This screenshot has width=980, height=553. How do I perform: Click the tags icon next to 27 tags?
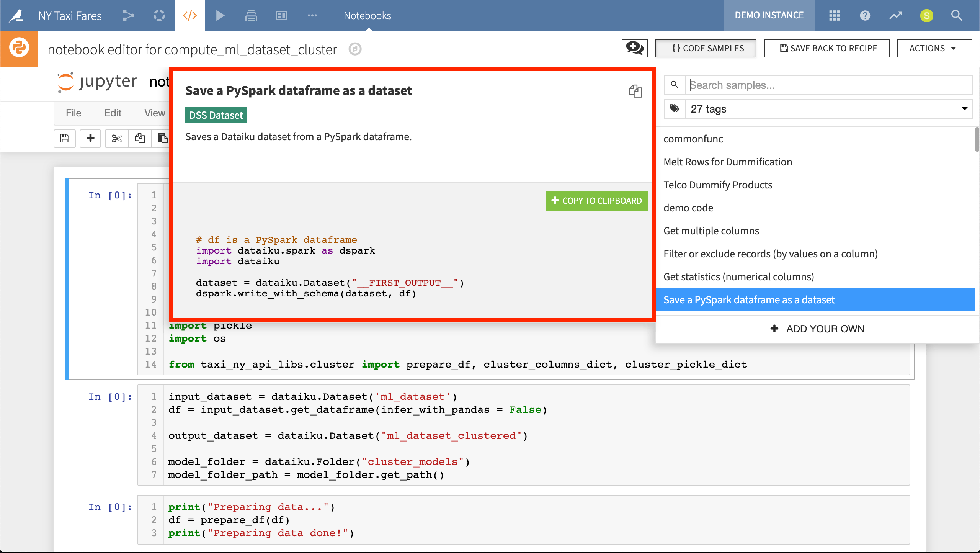point(675,109)
